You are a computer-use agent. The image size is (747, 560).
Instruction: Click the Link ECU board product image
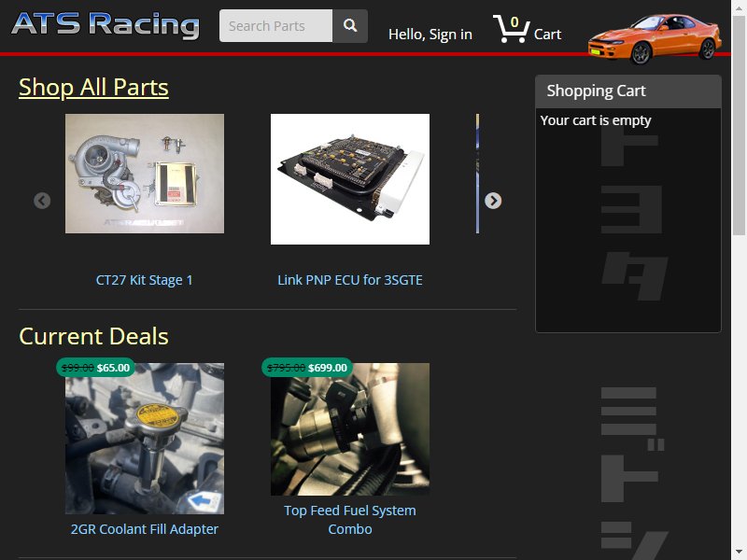(x=350, y=179)
